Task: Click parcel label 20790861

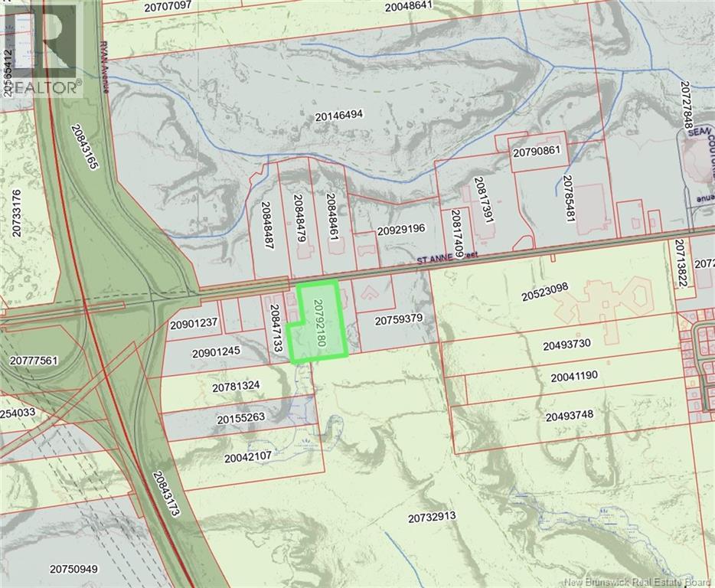Action: coord(537,152)
